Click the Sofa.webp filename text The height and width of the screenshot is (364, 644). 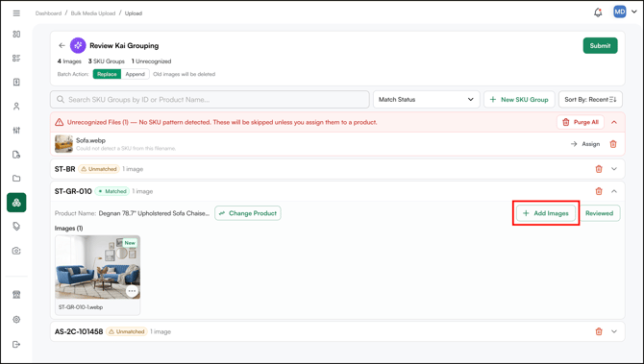click(90, 140)
